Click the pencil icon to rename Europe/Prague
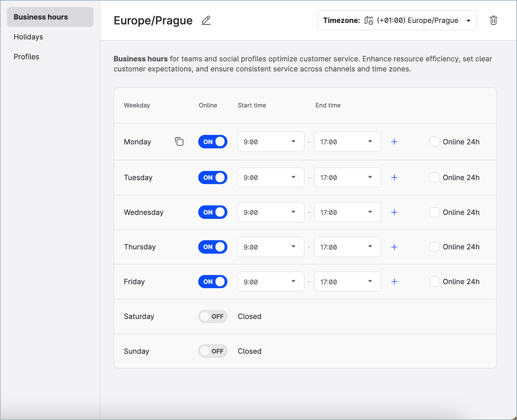517x420 pixels. click(x=206, y=20)
